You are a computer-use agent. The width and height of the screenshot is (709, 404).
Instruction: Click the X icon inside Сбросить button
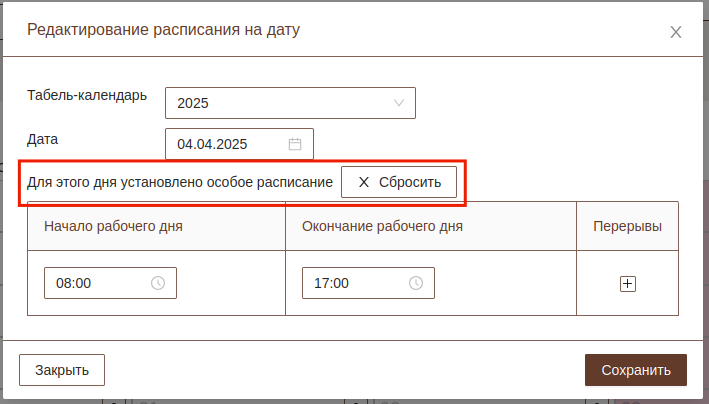click(364, 182)
